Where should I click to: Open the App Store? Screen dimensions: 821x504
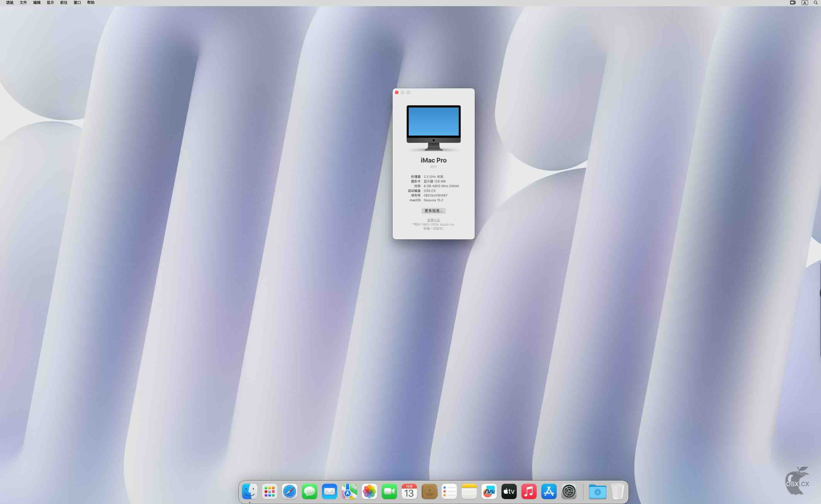[x=549, y=491]
